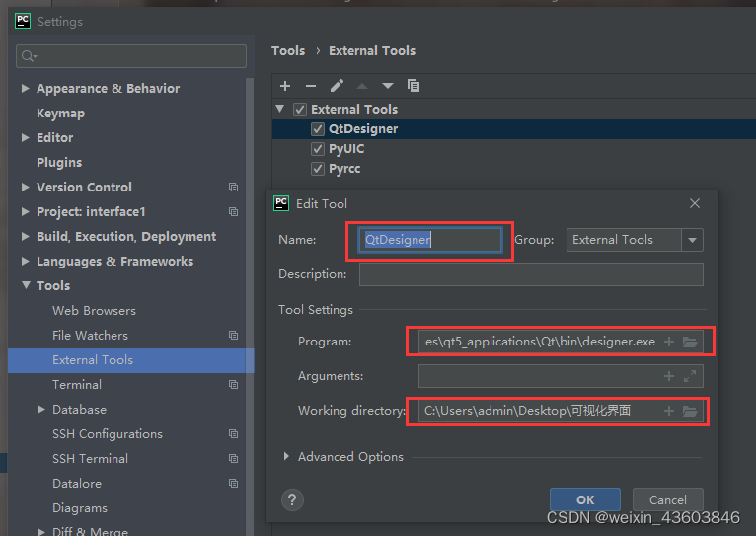
Task: Confirm Edit Tool with OK button
Action: coord(585,499)
